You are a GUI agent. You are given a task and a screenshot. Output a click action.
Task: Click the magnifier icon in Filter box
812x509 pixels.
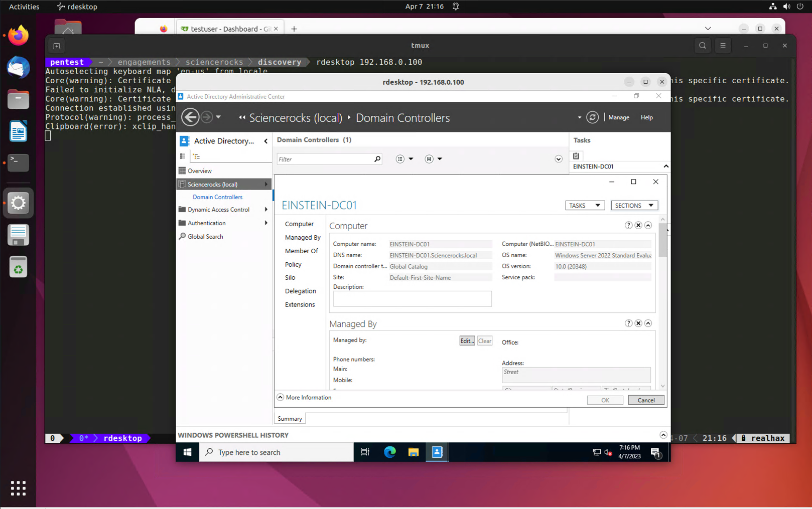[x=377, y=159]
